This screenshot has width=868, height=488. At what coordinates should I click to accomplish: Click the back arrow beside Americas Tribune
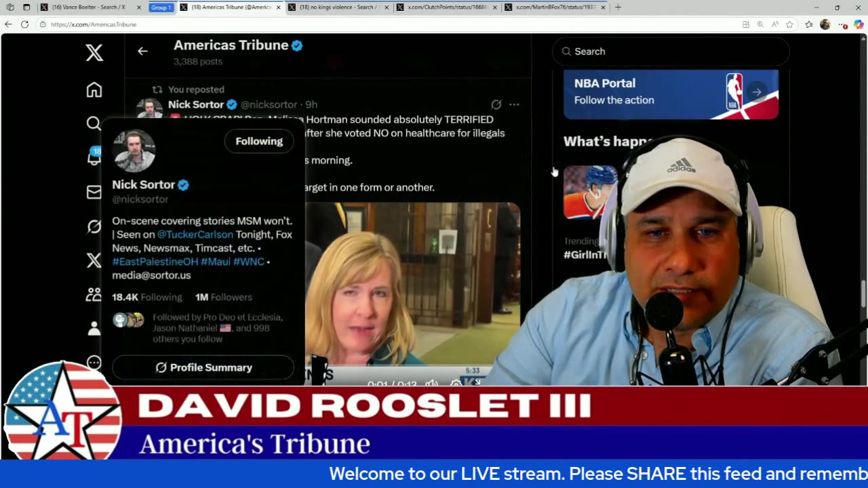pyautogui.click(x=142, y=51)
